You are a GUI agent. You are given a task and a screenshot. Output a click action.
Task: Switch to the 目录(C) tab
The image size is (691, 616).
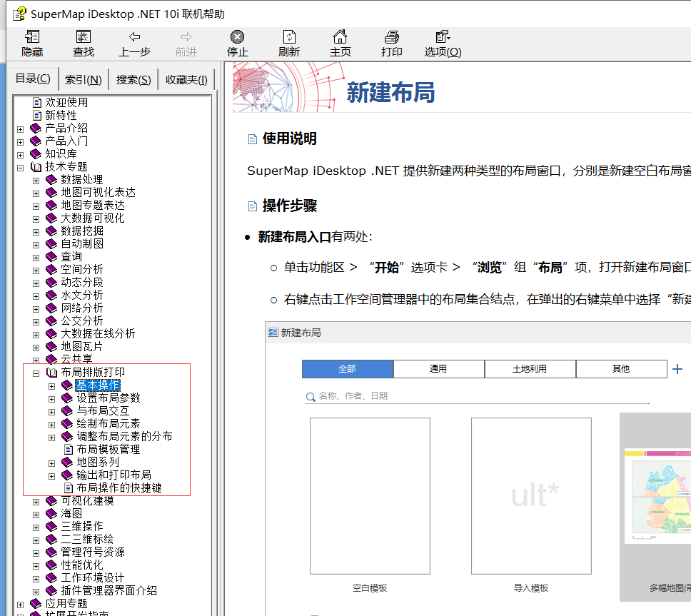click(x=33, y=79)
